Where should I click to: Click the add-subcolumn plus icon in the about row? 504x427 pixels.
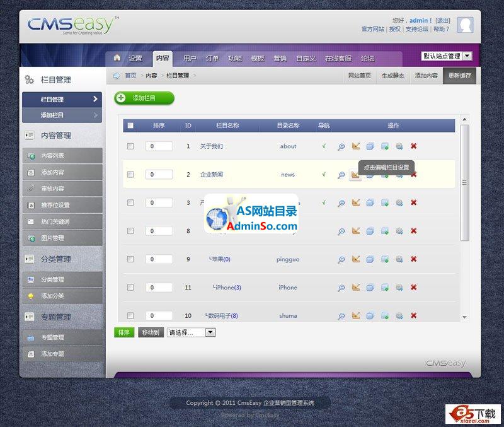385,146
